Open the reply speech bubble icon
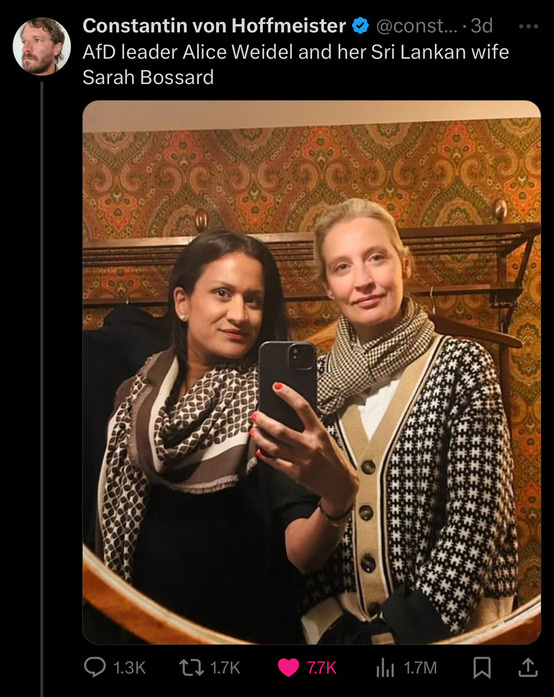554x697 pixels. pos(95,667)
